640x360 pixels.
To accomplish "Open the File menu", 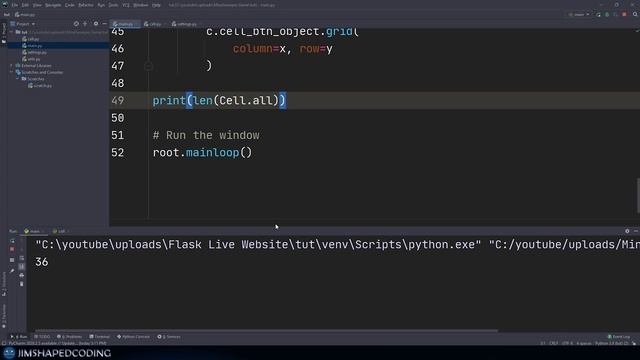I will (15, 5).
